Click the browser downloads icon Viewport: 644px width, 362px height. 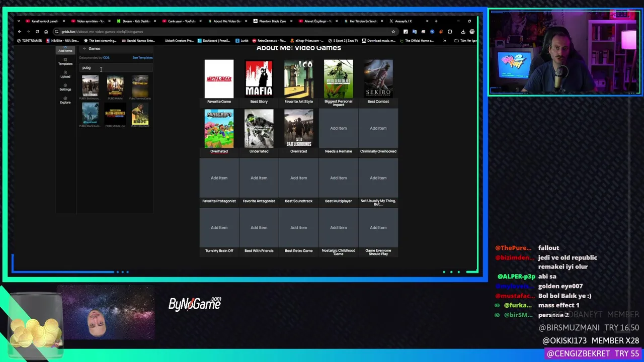(463, 32)
